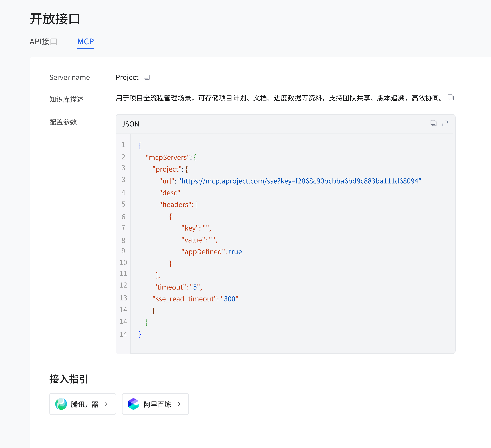Open the 腾讯元器 chevron arrow
The height and width of the screenshot is (448, 491).
[x=106, y=404]
